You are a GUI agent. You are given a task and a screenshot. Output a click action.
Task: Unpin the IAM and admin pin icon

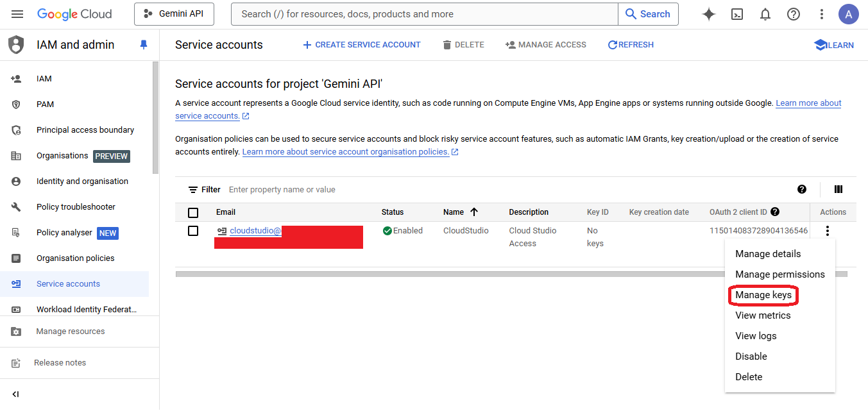pos(144,45)
